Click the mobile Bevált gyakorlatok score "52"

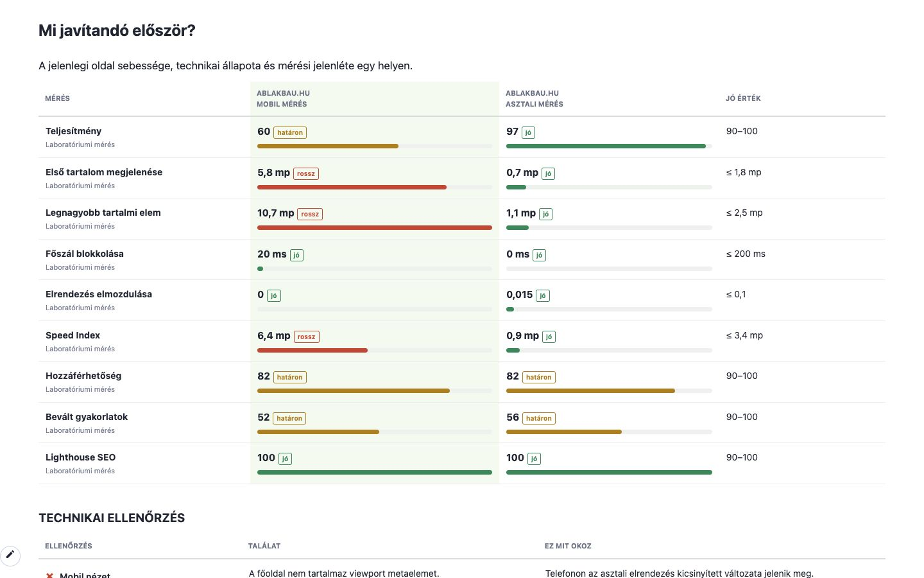pos(264,417)
